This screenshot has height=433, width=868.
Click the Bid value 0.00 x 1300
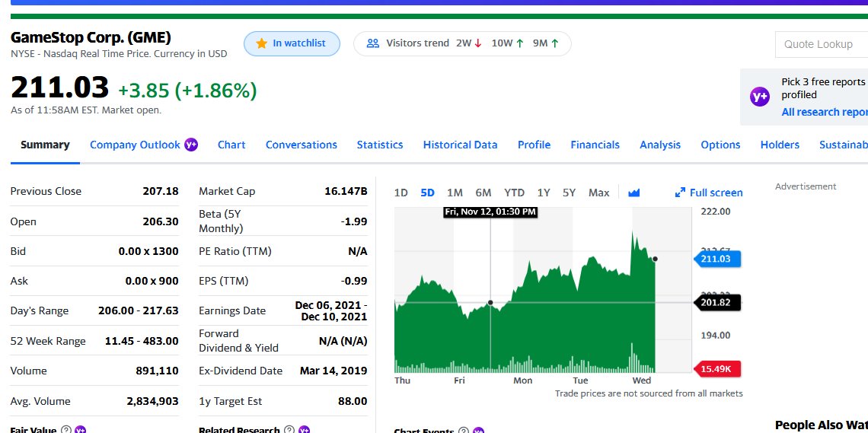tap(148, 251)
